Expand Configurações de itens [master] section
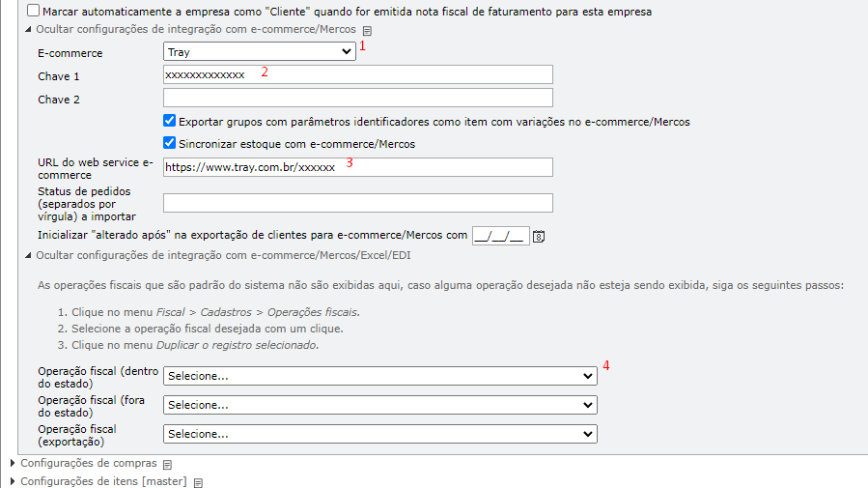The height and width of the screenshot is (488, 868). [x=102, y=481]
